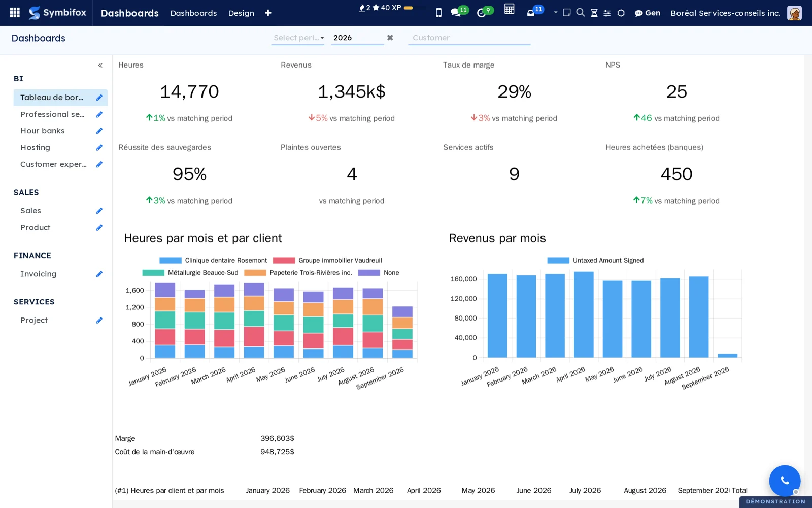Edit the Hour banks dashboard with pencil

click(x=99, y=131)
